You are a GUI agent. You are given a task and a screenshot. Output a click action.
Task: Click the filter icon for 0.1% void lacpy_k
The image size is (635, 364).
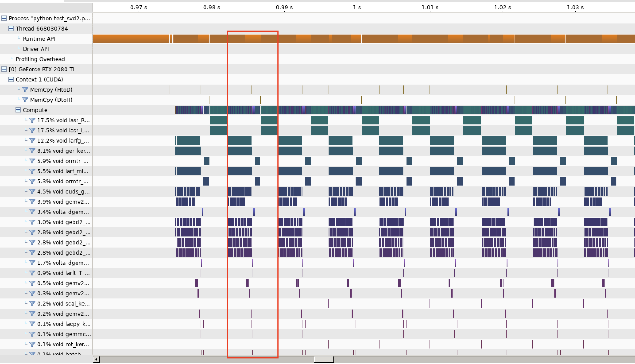click(x=32, y=324)
